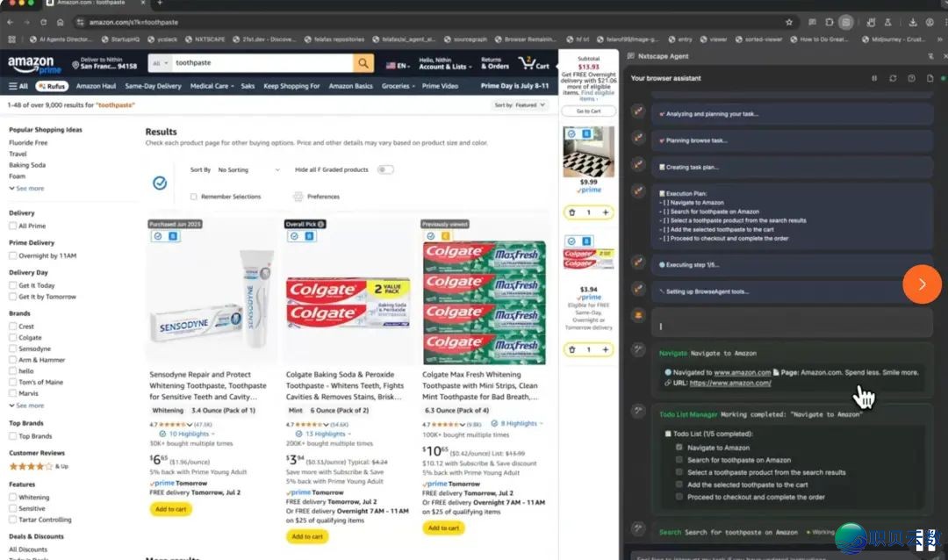This screenshot has height=560, width=948.
Task: Click the Amazon Prime logo
Action: click(x=34, y=64)
